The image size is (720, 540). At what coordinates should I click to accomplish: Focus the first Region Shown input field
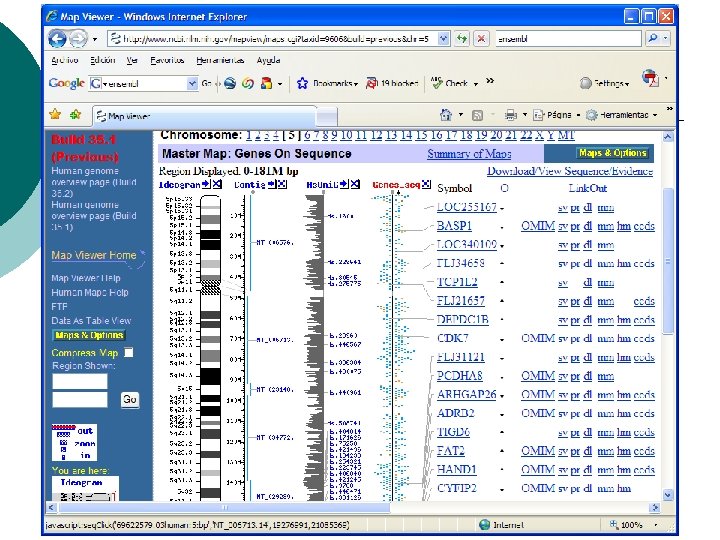click(x=79, y=381)
